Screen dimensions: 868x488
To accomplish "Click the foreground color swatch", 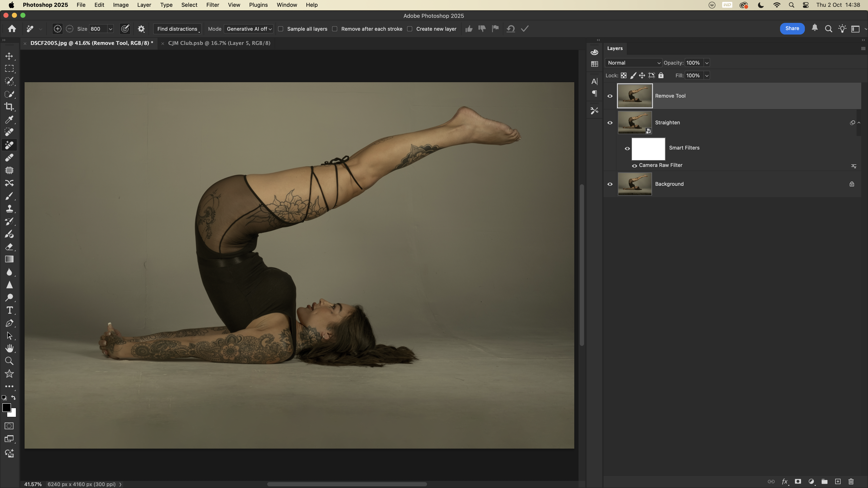I will click(x=6, y=408).
